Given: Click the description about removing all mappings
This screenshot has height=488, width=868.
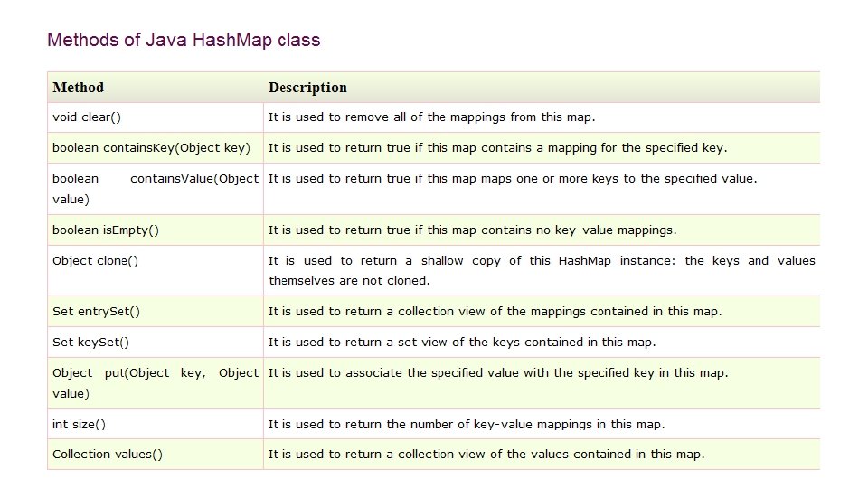Looking at the screenshot, I should 432,117.
